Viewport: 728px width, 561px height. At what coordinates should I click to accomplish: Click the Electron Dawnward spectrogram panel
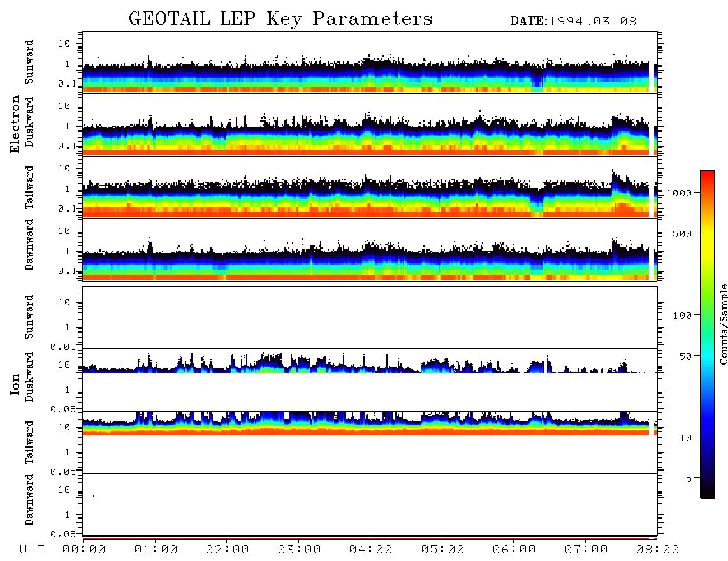tap(370, 249)
